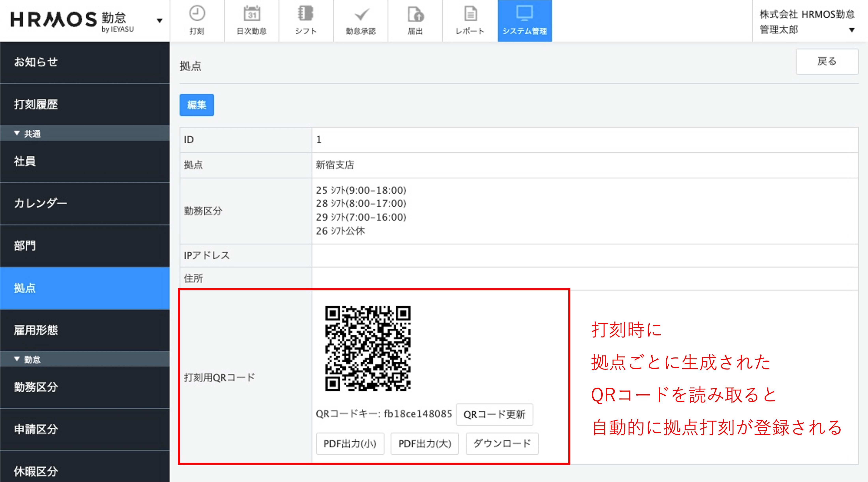
Task: Click the ID value 1
Action: tap(319, 140)
